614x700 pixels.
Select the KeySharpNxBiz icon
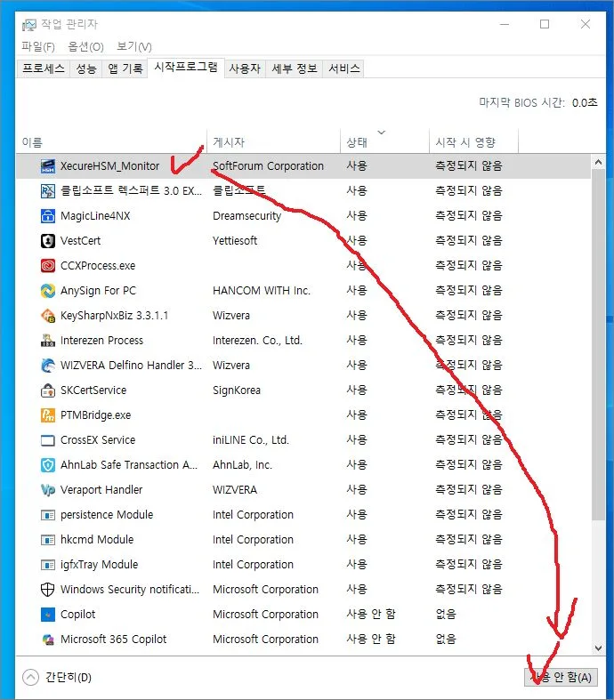tap(48, 316)
